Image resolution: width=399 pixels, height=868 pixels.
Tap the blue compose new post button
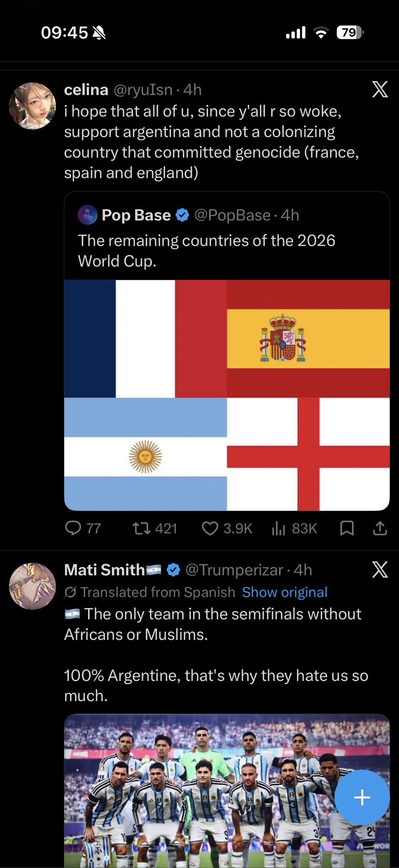[x=362, y=797]
